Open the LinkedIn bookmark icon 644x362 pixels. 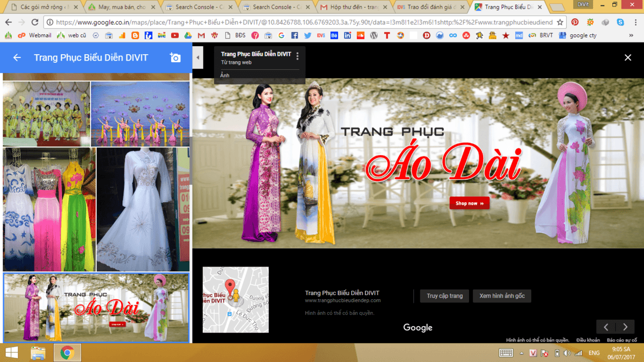click(348, 35)
